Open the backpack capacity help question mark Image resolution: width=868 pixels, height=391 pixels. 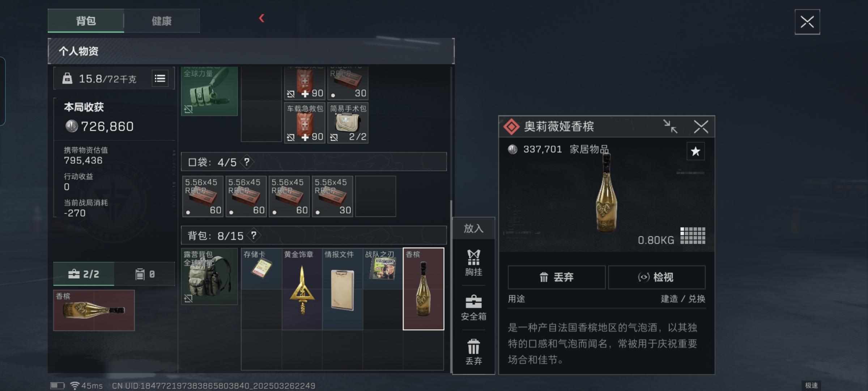(x=254, y=236)
